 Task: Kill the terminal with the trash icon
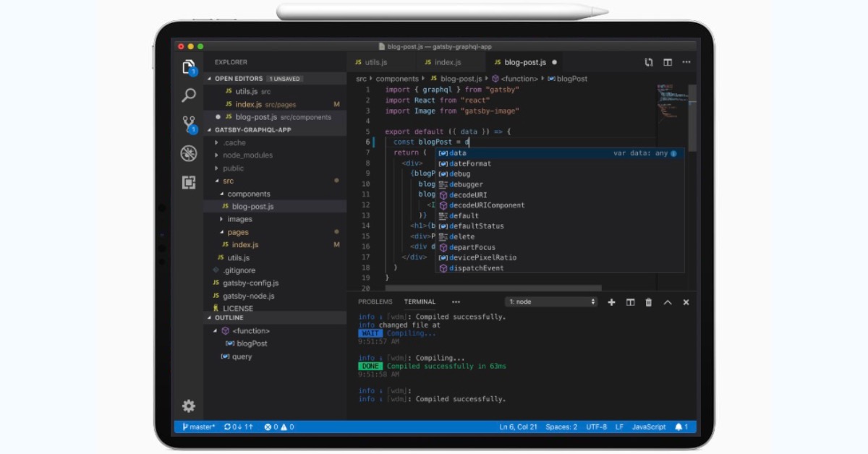tap(647, 302)
